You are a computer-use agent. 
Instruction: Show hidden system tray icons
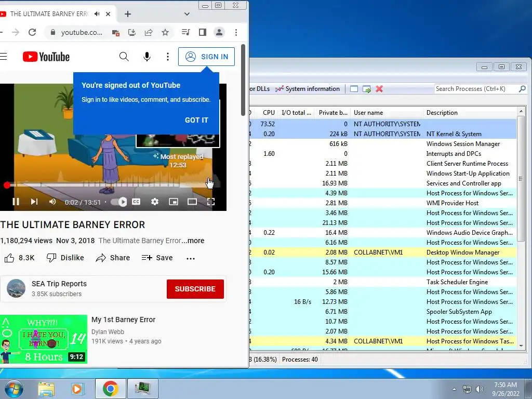pos(454,389)
